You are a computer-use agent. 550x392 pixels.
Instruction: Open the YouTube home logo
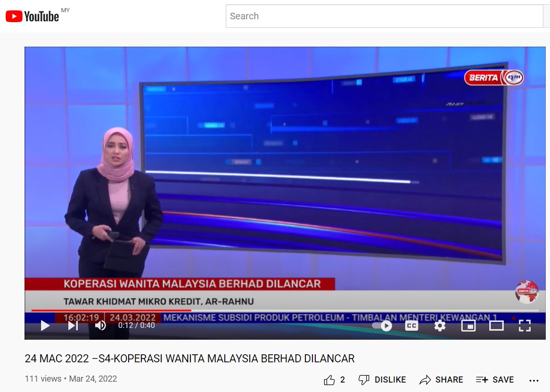click(x=32, y=16)
